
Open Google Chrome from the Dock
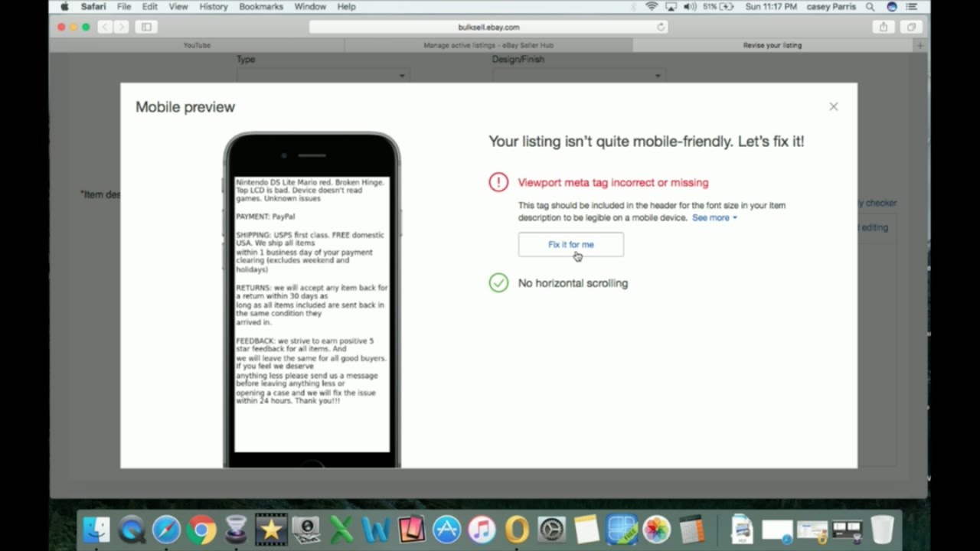click(201, 530)
